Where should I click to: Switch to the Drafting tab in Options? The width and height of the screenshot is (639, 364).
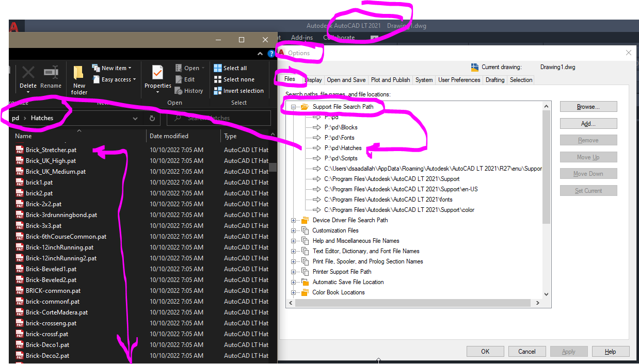pos(495,80)
